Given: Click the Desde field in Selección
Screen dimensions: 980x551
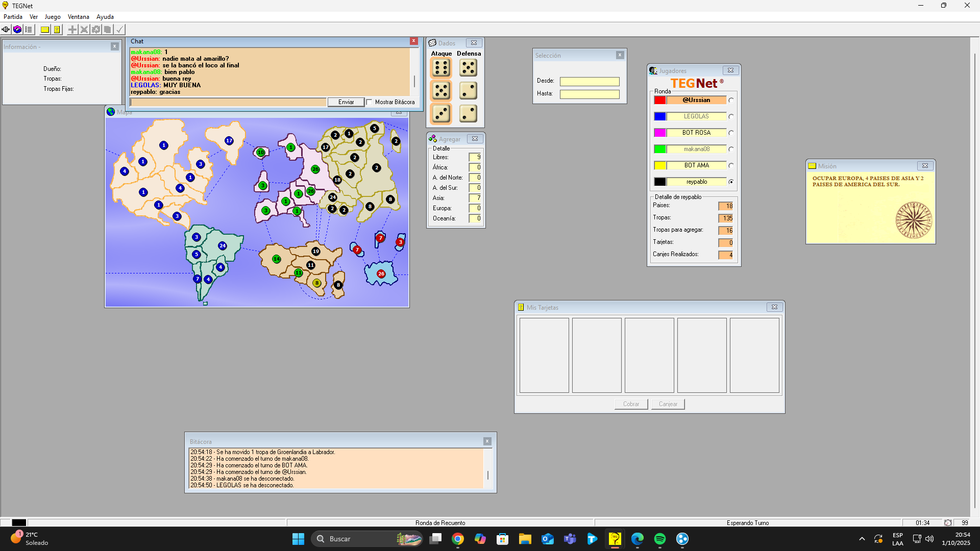Looking at the screenshot, I should (x=589, y=82).
